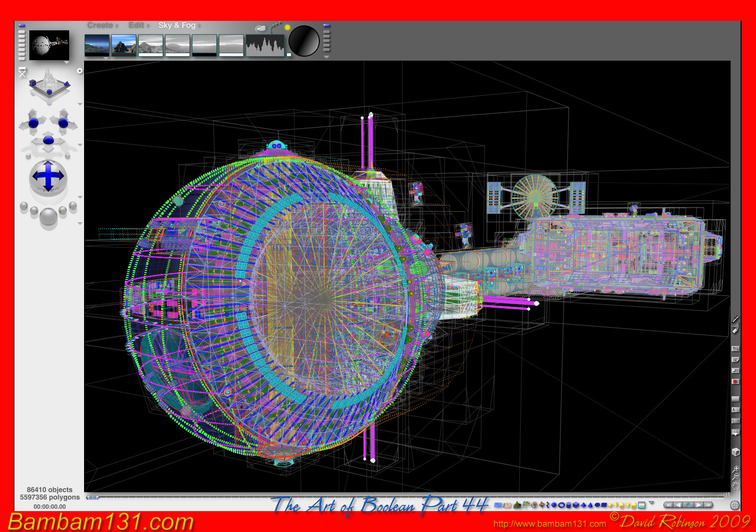Click the Director's View chair icon
Image resolution: width=756 pixels, height=532 pixels.
click(22, 72)
